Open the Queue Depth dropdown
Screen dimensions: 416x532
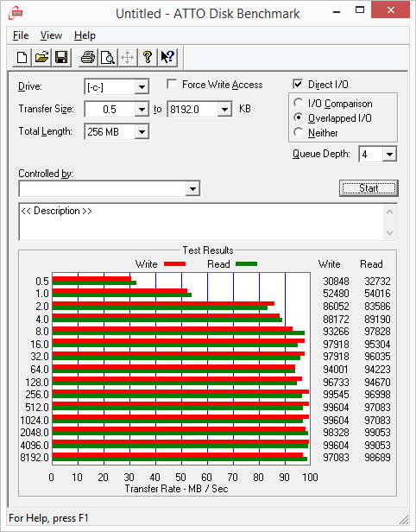pos(389,155)
